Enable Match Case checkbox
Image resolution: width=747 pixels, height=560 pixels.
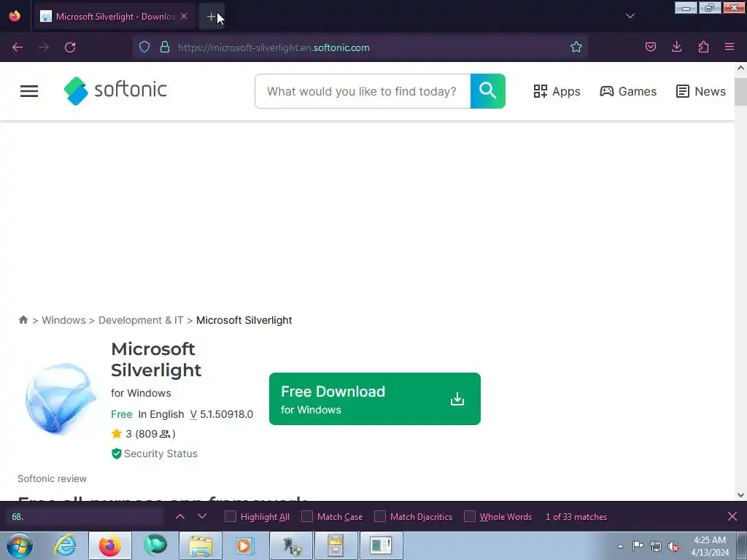click(307, 517)
